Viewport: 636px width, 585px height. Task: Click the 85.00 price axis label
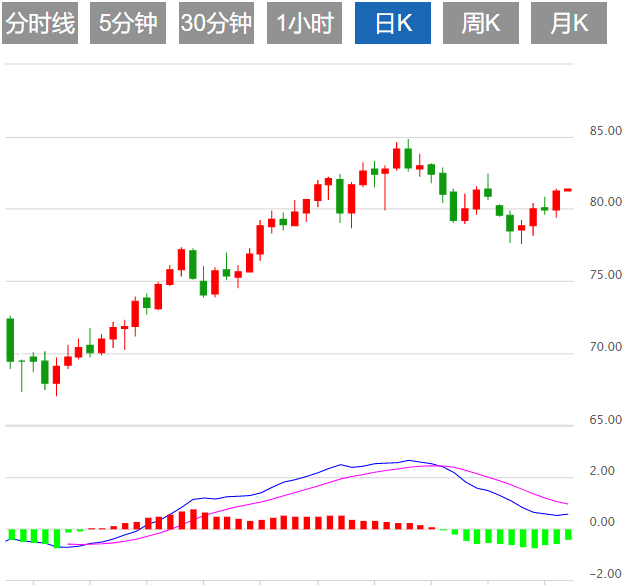click(x=606, y=131)
